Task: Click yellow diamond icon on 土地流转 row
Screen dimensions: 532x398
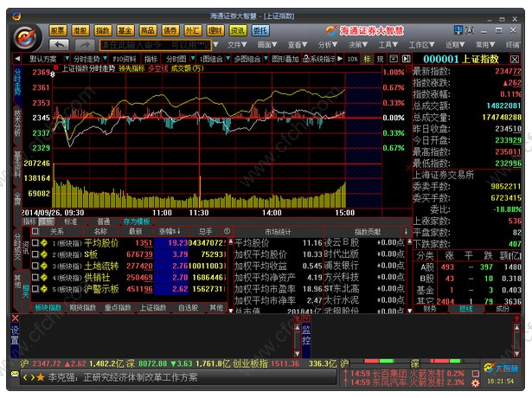Action: click(44, 266)
